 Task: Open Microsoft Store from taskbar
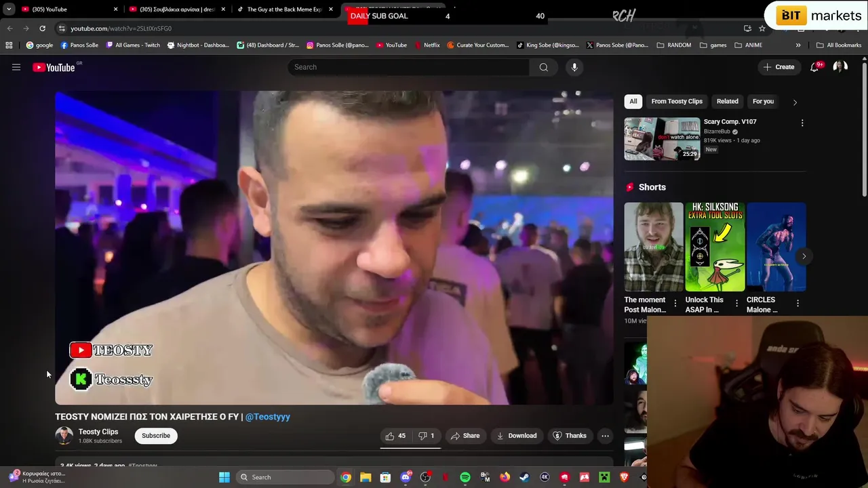(385, 477)
